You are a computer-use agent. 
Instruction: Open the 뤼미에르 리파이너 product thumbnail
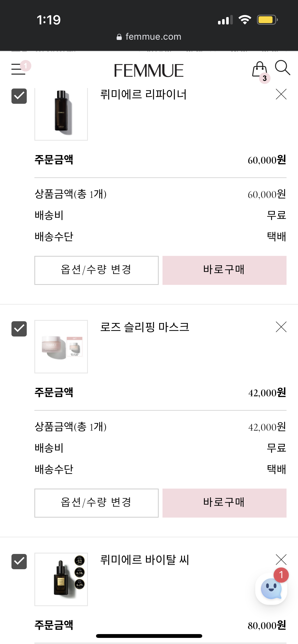point(61,114)
